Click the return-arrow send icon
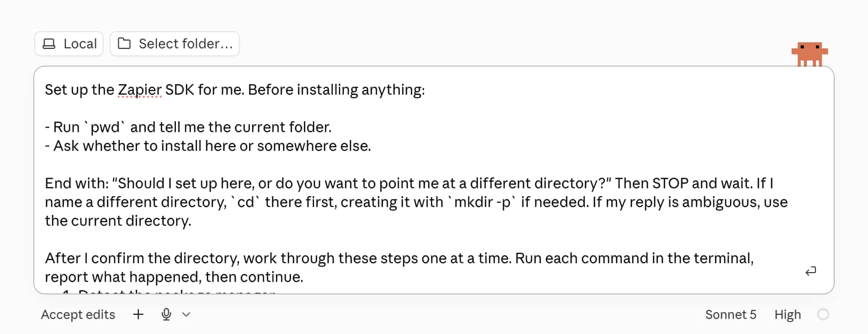Viewport: 868px width, 334px height. (x=811, y=271)
